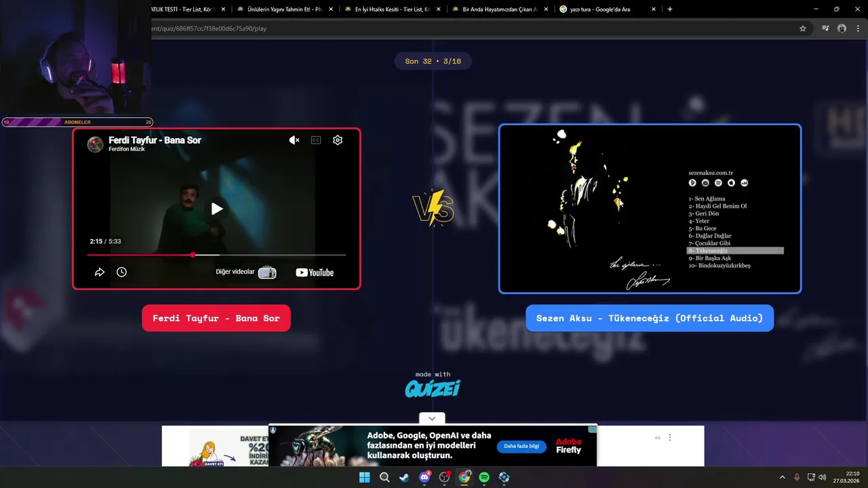Click the Watch later clock icon

121,272
